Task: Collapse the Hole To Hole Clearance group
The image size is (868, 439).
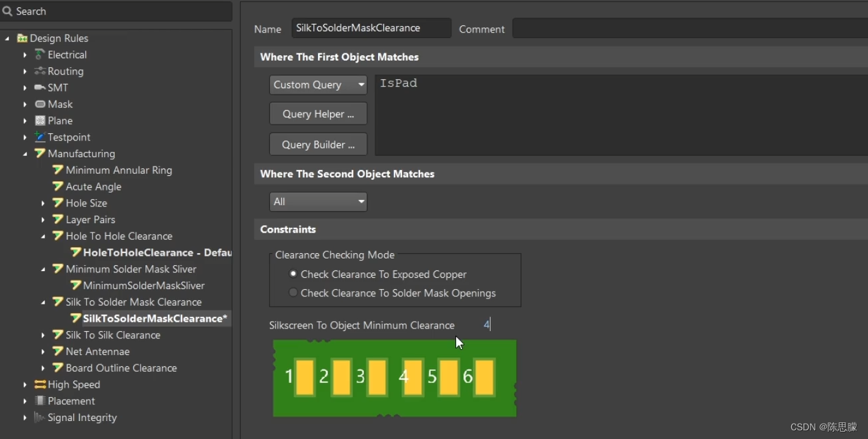Action: point(43,236)
